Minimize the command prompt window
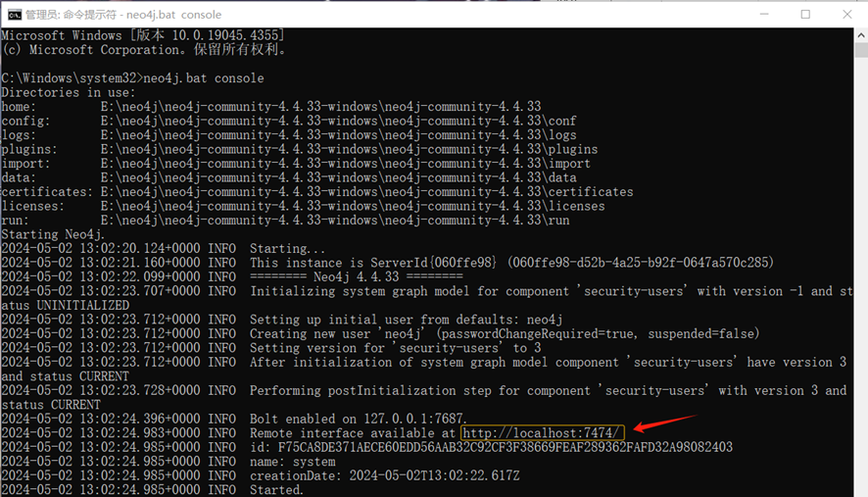Viewport: 868px width, 497px height. click(x=764, y=15)
